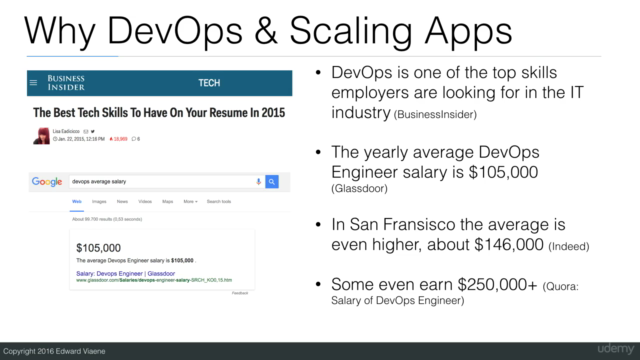
Task: Open author name Lisa Eadicicco
Action: click(66, 131)
